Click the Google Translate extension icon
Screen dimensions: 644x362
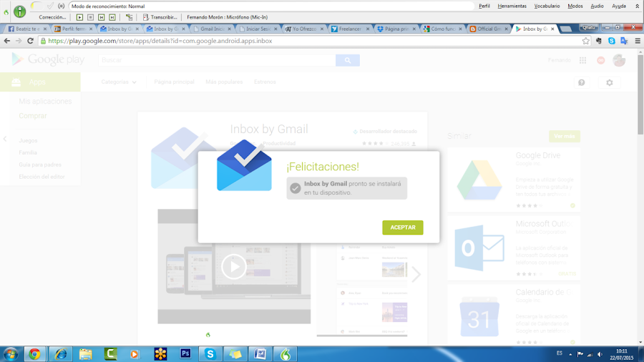coord(624,41)
